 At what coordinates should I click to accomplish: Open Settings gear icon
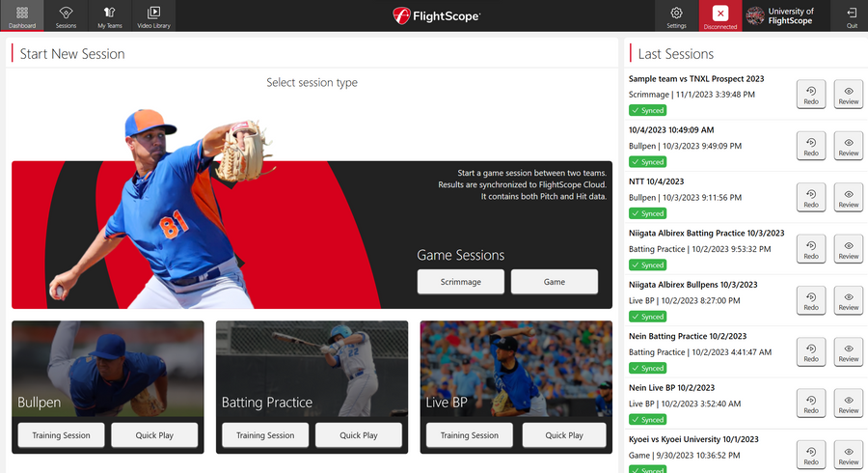pyautogui.click(x=676, y=15)
